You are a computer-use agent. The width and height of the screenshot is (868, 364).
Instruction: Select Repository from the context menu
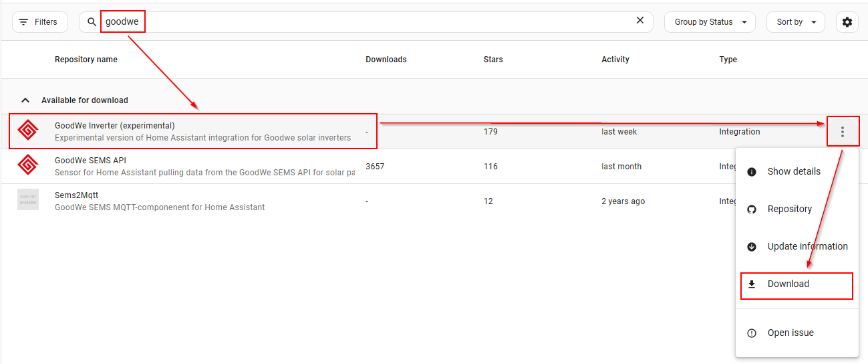point(789,209)
